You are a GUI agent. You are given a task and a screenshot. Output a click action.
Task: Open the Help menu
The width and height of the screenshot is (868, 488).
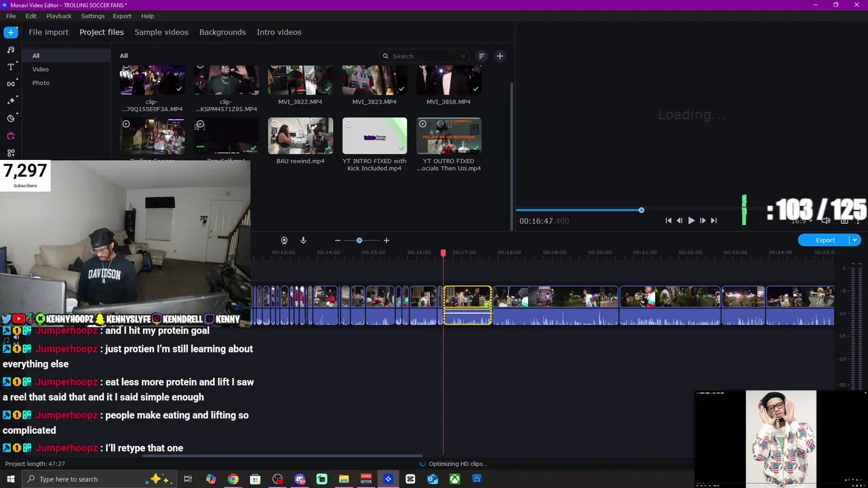coord(148,16)
